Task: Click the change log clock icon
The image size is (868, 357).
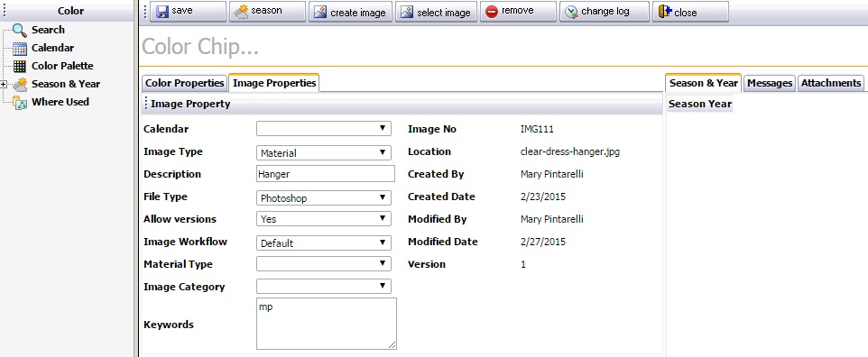Action: [x=571, y=12]
